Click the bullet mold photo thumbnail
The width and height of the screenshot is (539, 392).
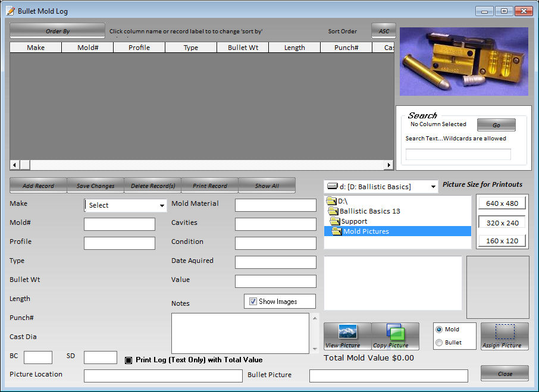pos(463,61)
